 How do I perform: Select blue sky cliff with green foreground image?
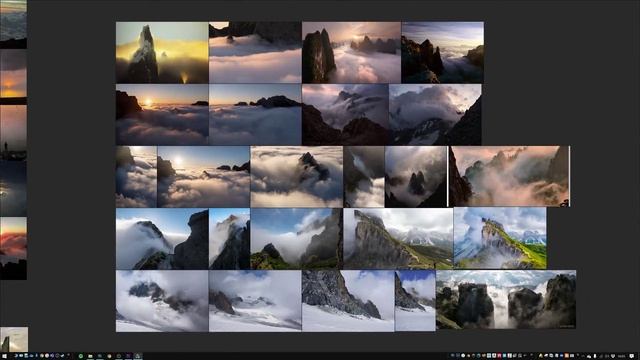pyautogui.click(x=297, y=239)
